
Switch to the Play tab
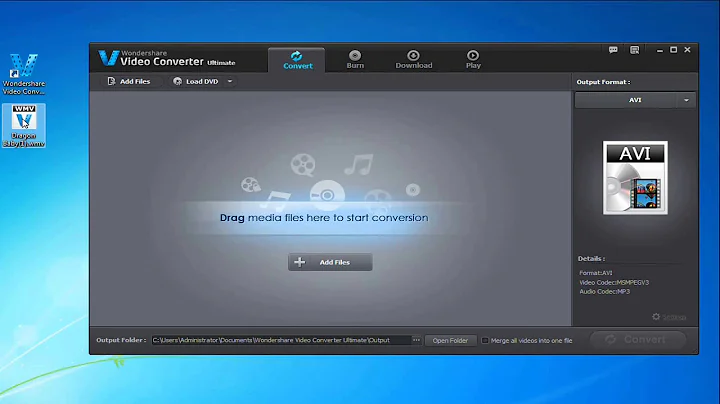click(x=473, y=60)
